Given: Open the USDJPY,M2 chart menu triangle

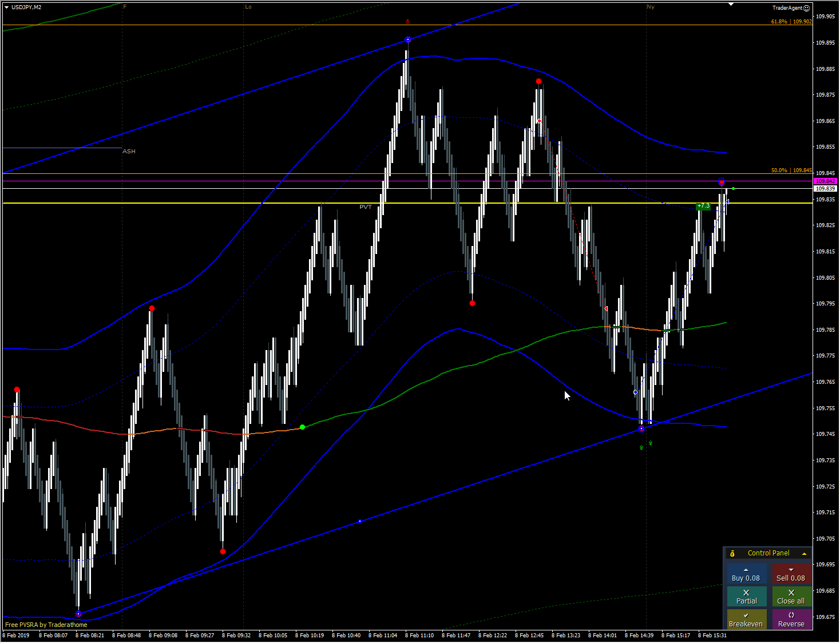Looking at the screenshot, I should click(7, 7).
